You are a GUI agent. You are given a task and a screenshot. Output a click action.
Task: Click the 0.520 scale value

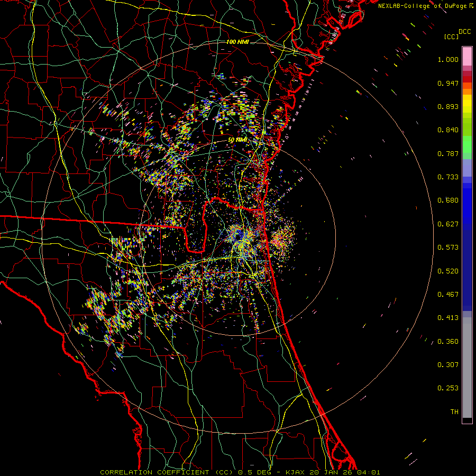tap(448, 271)
